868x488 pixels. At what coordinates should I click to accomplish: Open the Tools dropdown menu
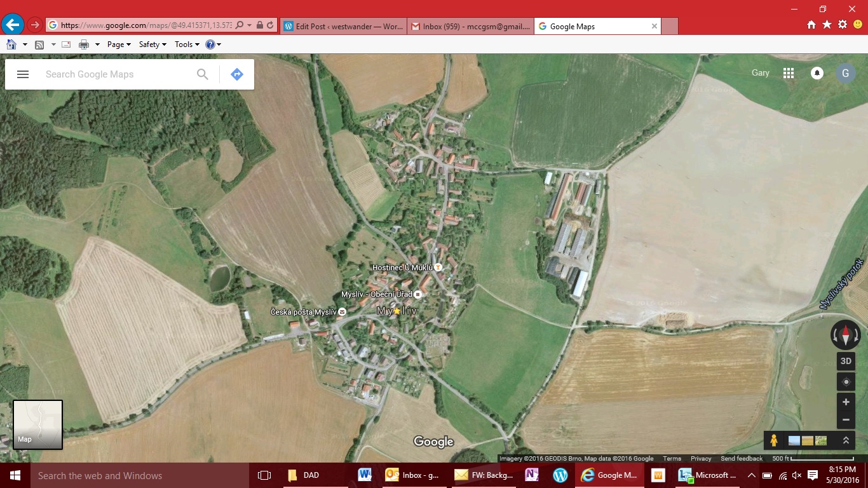point(187,44)
